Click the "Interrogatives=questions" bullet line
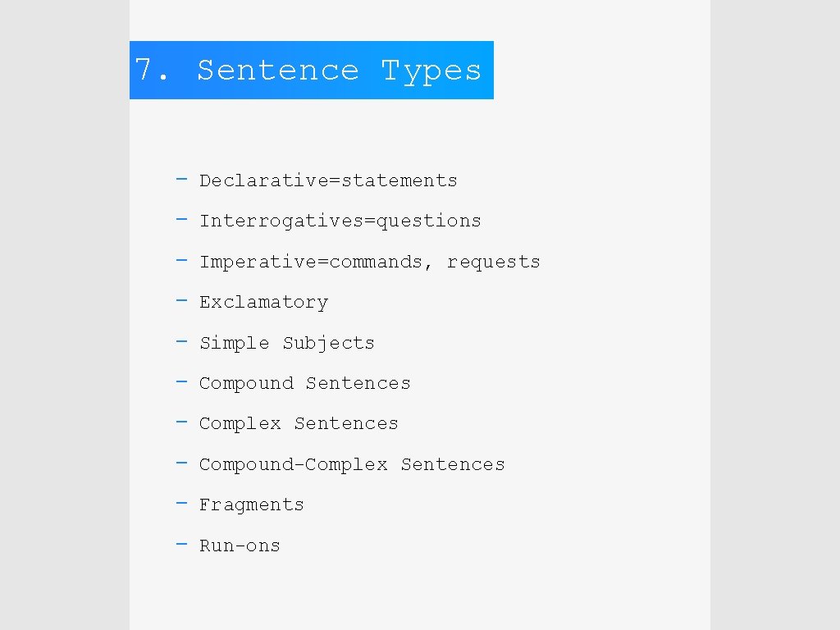This screenshot has width=840, height=630. 340,221
